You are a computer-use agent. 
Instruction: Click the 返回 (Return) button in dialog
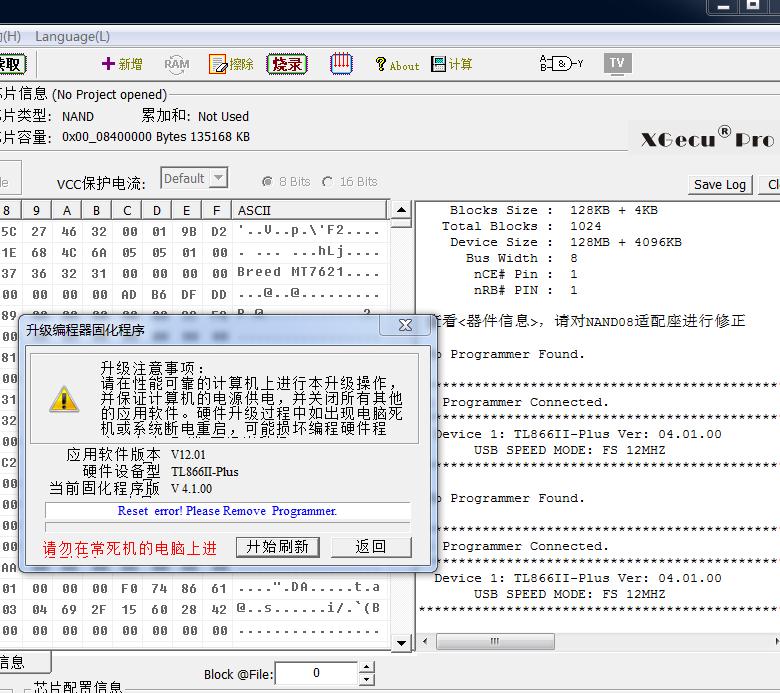(370, 546)
